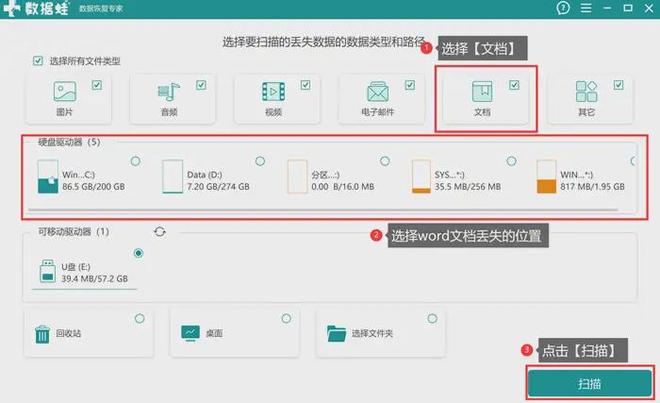This screenshot has width=660, height=403.
Task: Click the 0.00 B/16.0 MB text
Action: pyautogui.click(x=343, y=187)
